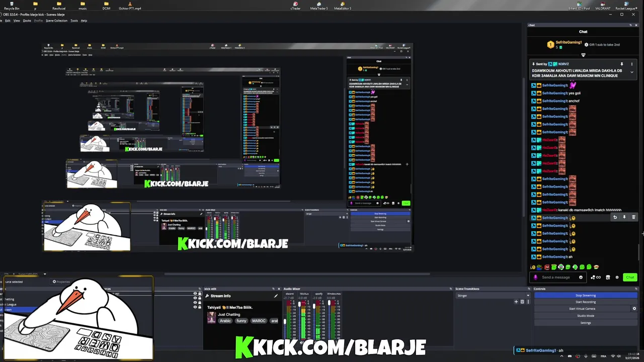
Task: Click Start Virtual Camera
Action: point(582,309)
